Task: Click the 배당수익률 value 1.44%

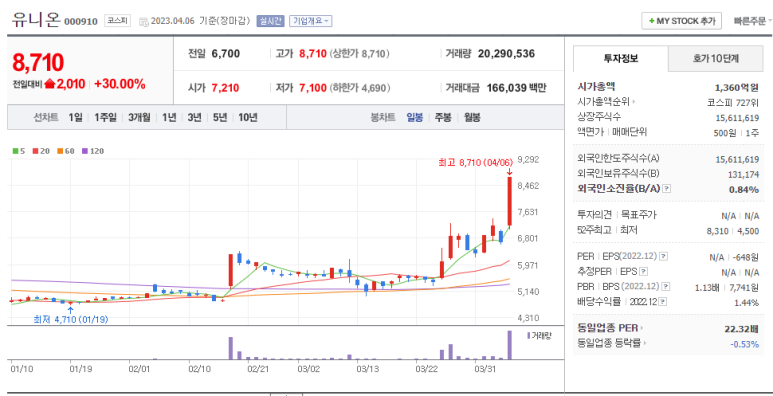Action: pyautogui.click(x=746, y=303)
